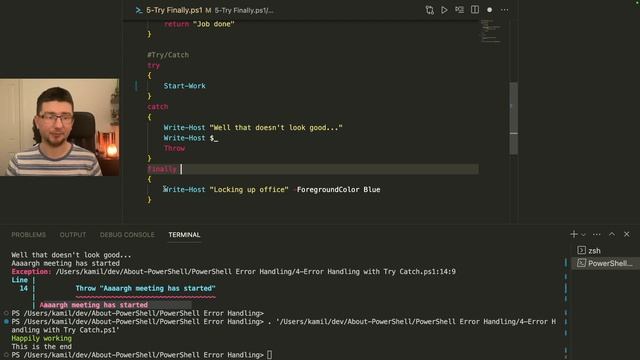Viewport: 640px width, 360px height.
Task: Create a new terminal with plus icon
Action: click(573, 234)
